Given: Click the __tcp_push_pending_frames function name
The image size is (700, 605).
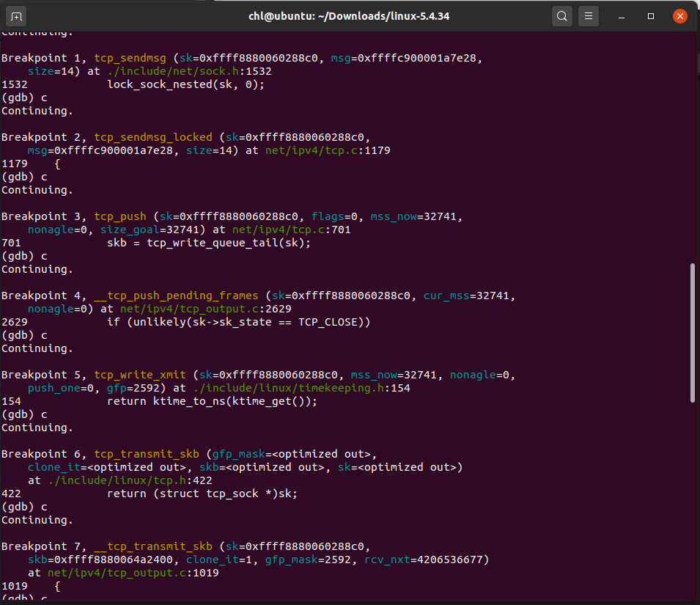Looking at the screenshot, I should pos(176,296).
